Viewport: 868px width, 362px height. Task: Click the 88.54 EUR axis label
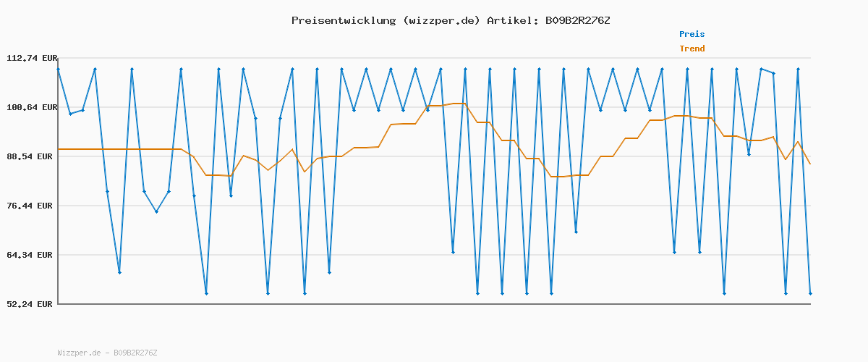pyautogui.click(x=32, y=156)
